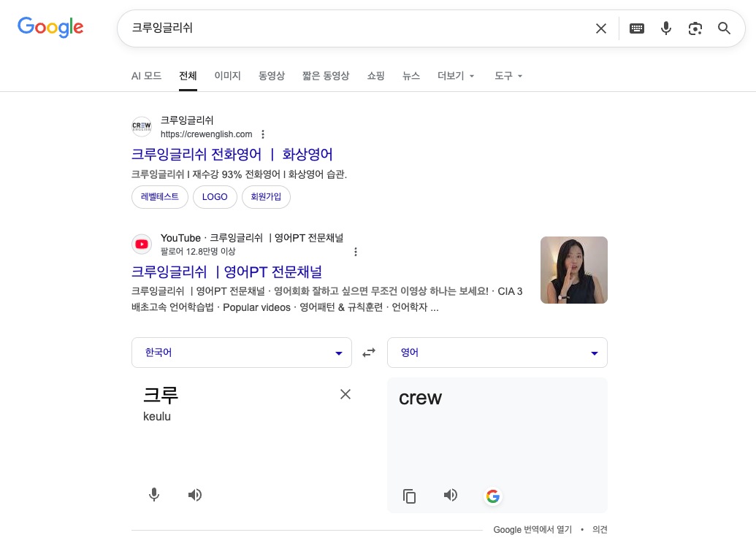Image resolution: width=756 pixels, height=554 pixels.
Task: Click the LOGO sitelink chip
Action: point(215,196)
